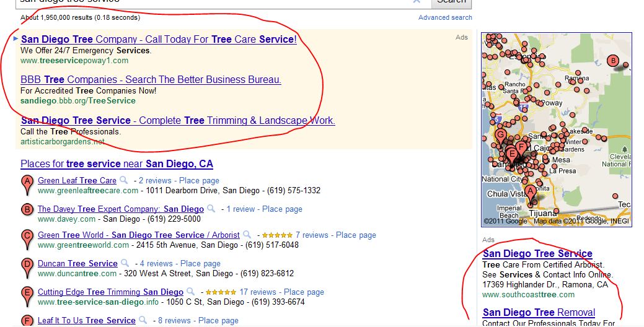Preview Cutting Edge Tree Trimming with magnifier icon
The image size is (644, 327).
[190, 292]
